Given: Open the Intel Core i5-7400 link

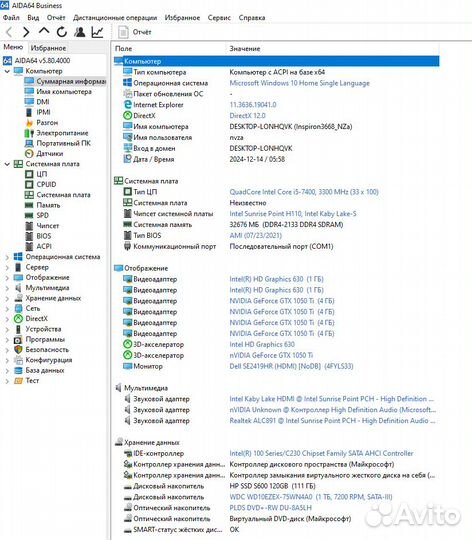Looking at the screenshot, I should click(304, 192).
